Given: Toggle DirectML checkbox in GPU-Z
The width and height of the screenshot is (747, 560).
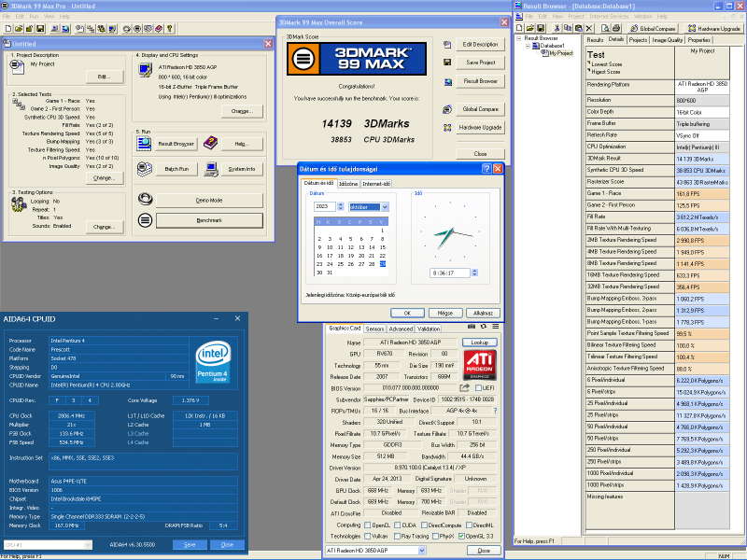Looking at the screenshot, I should tap(469, 525).
